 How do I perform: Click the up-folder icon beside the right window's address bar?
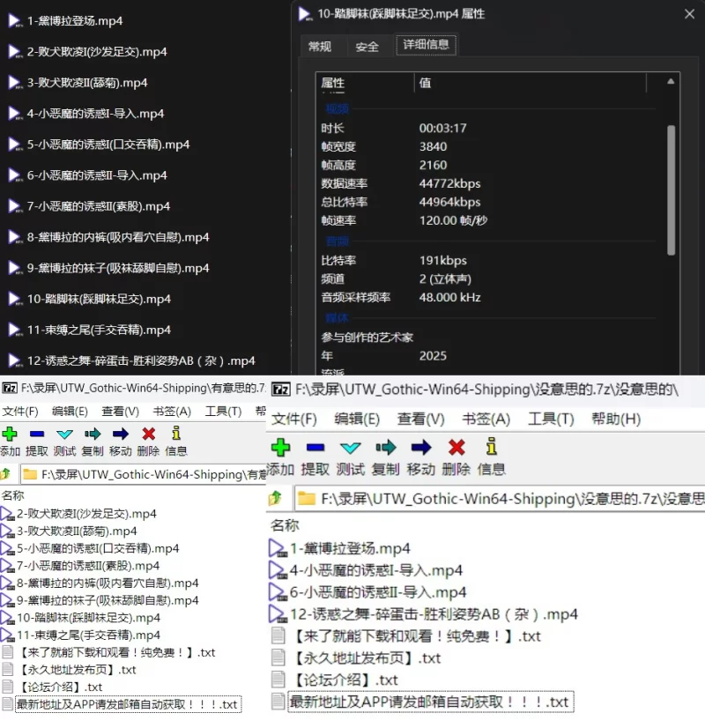click(276, 498)
